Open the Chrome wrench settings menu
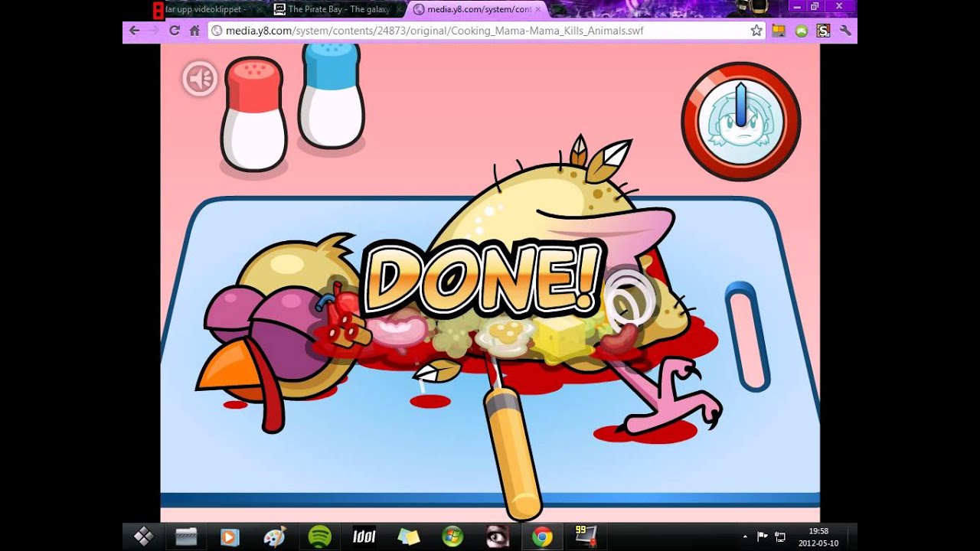980x551 pixels. (845, 31)
